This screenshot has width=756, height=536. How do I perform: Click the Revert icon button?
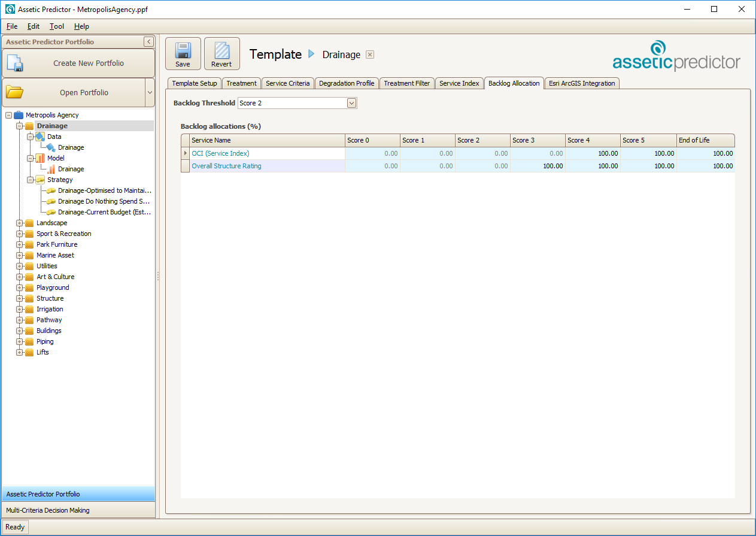(x=221, y=50)
